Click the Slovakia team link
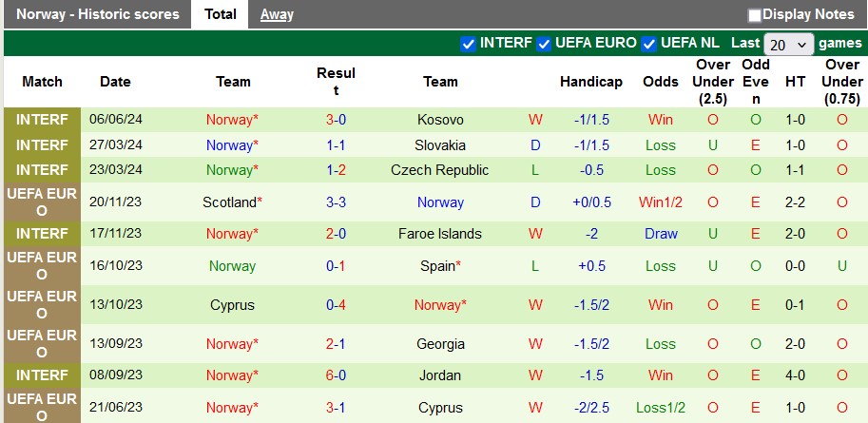 point(440,145)
